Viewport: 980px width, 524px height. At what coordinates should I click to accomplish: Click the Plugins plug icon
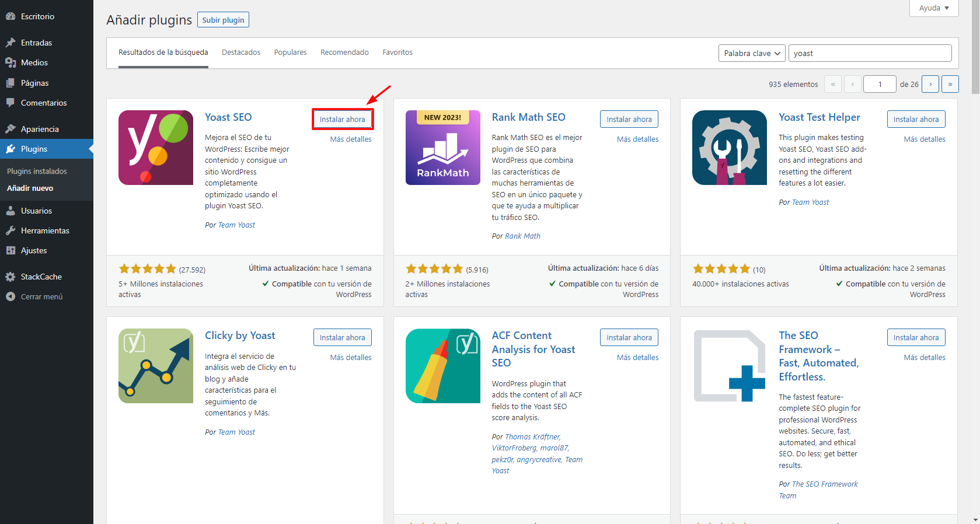click(x=11, y=149)
